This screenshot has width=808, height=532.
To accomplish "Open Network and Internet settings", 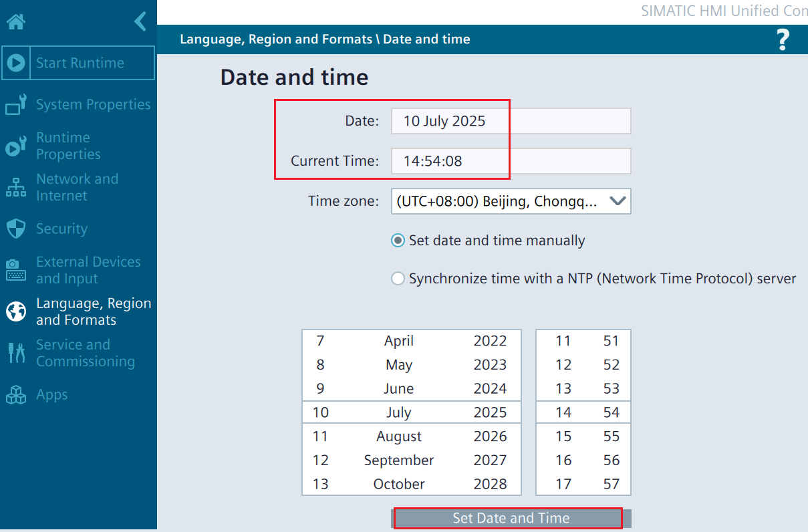I will coord(77,187).
